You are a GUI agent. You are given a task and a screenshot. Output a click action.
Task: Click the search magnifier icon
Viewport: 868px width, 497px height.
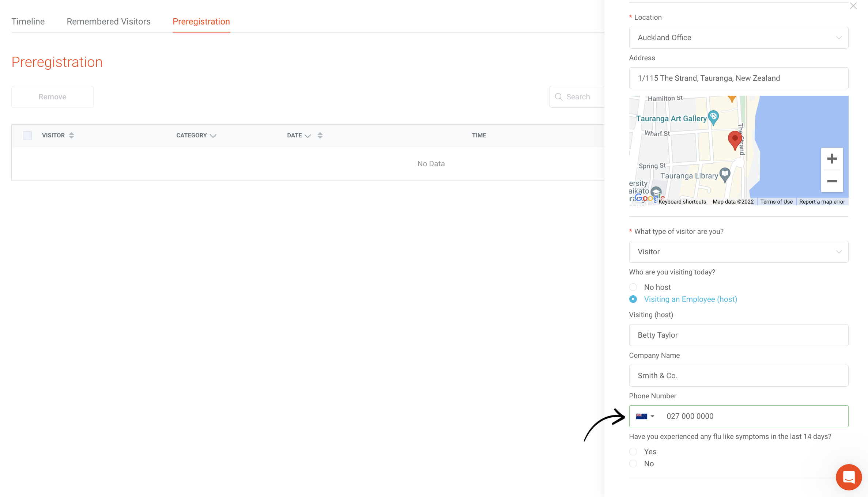pos(559,97)
